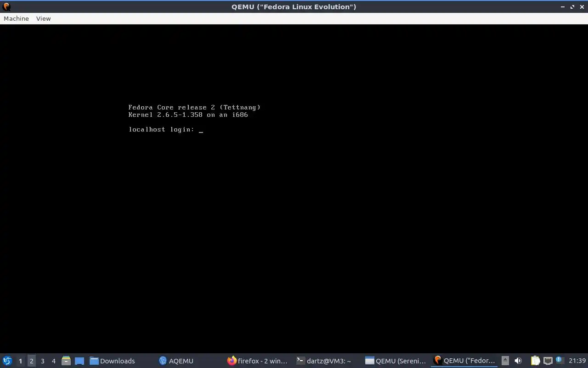Select the QEMU Fedora taskbar entry

click(464, 361)
